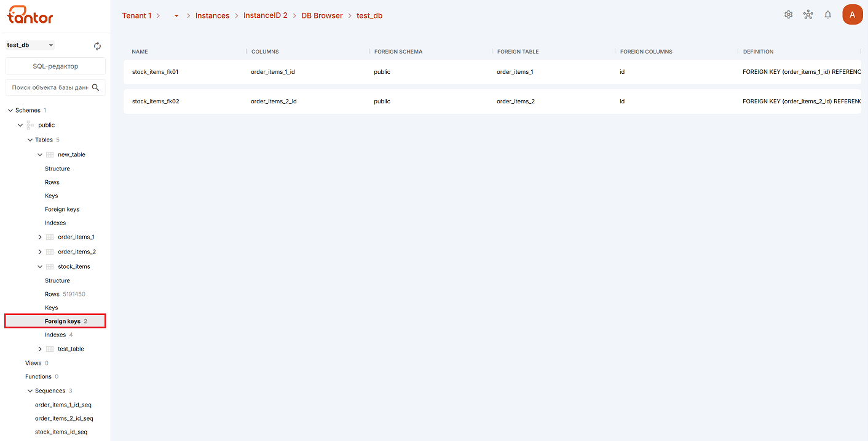Click the public schema icon
Image resolution: width=868 pixels, height=441 pixels.
[x=31, y=125]
